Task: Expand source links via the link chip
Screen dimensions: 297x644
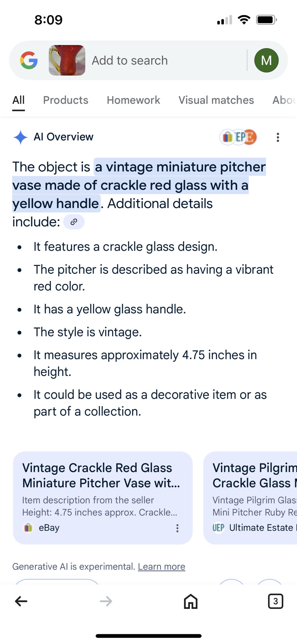Action: pyautogui.click(x=74, y=222)
